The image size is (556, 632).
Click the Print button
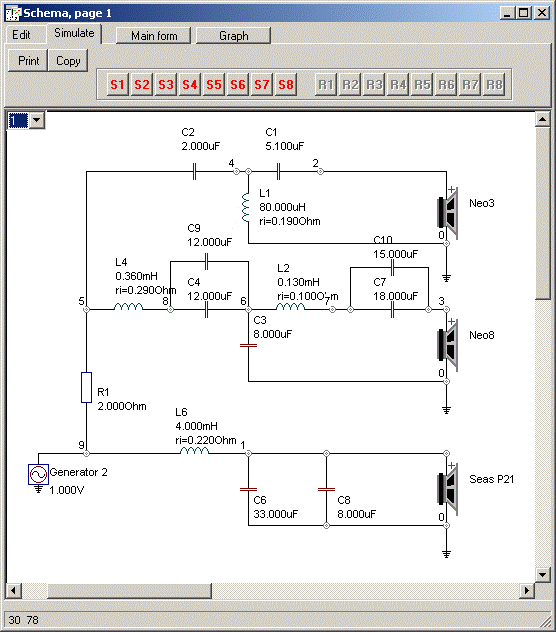click(x=28, y=61)
